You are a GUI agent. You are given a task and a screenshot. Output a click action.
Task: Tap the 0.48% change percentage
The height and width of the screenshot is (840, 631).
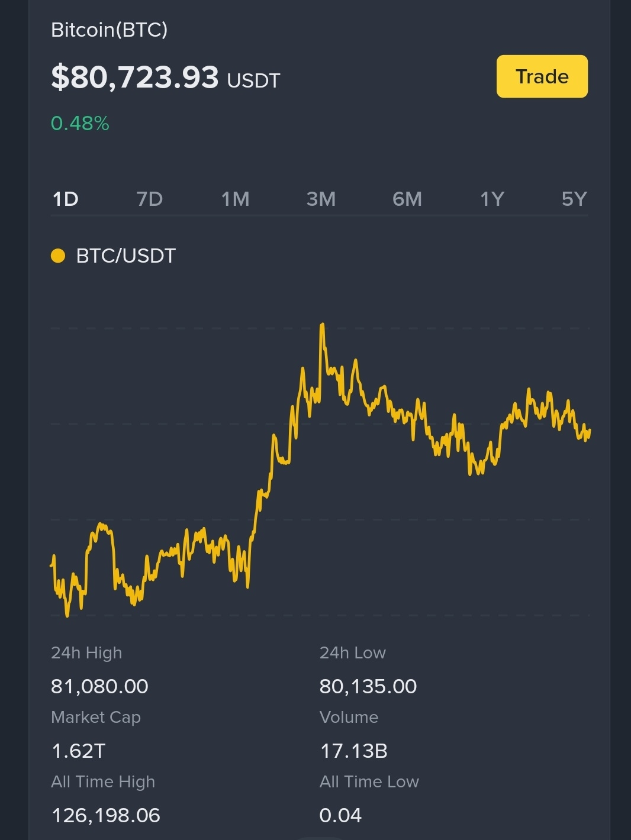(x=80, y=123)
